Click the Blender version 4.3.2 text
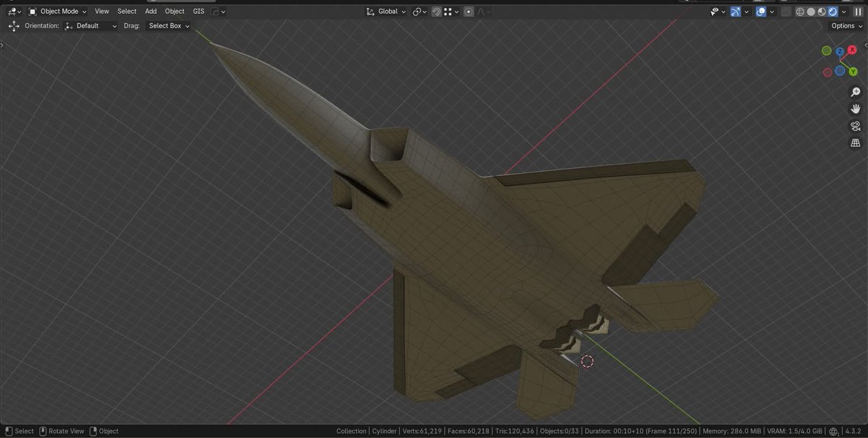Viewport: 868px width, 438px height. point(854,431)
